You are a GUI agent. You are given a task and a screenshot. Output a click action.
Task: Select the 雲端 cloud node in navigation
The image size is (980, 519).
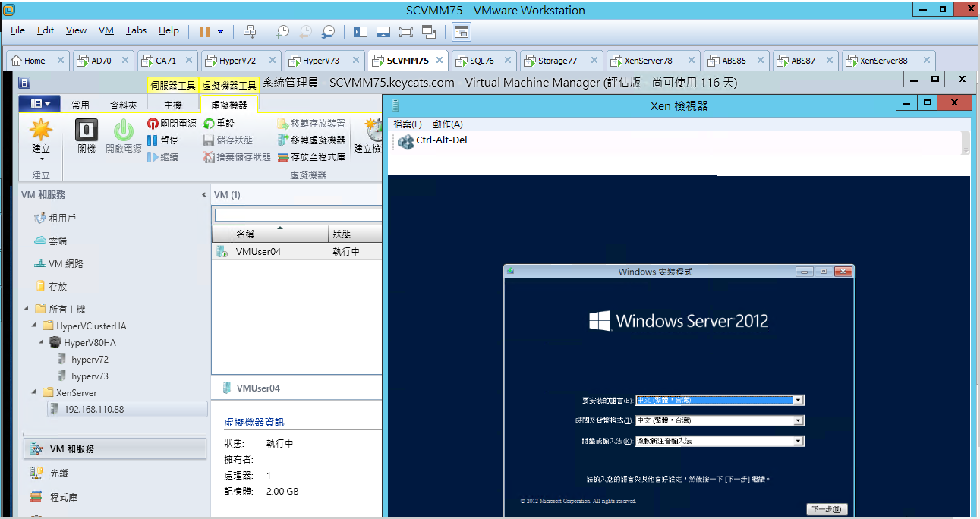(51, 241)
